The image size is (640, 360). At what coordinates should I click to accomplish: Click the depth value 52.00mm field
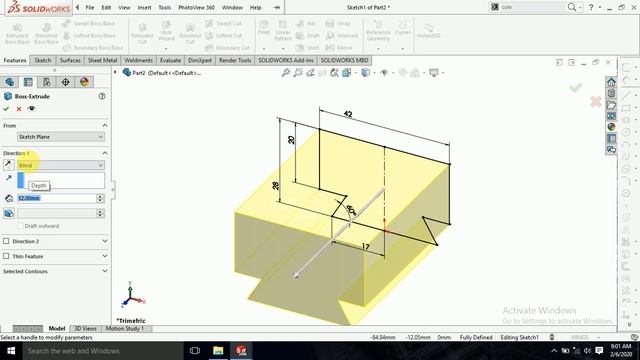pos(57,198)
